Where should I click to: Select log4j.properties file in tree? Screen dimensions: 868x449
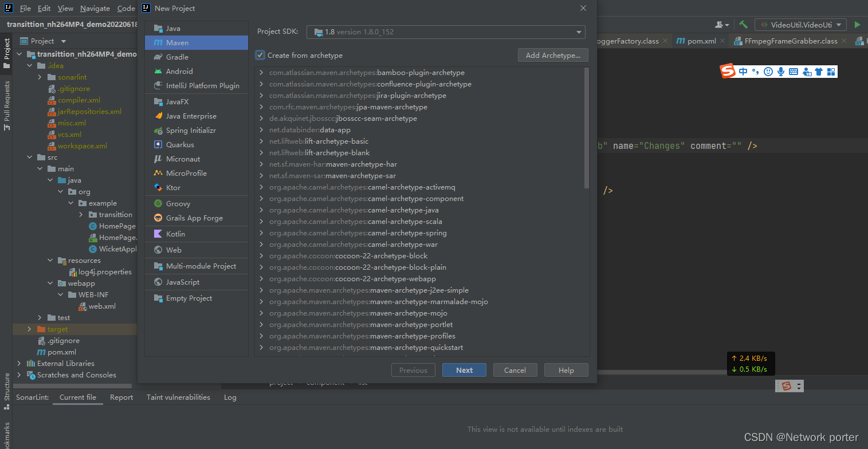tap(105, 272)
